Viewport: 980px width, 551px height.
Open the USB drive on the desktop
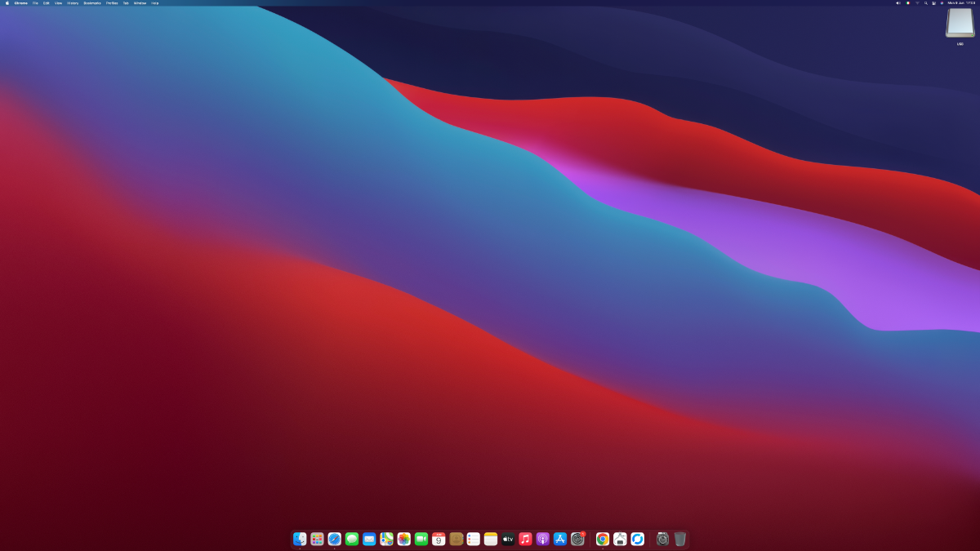(x=960, y=23)
